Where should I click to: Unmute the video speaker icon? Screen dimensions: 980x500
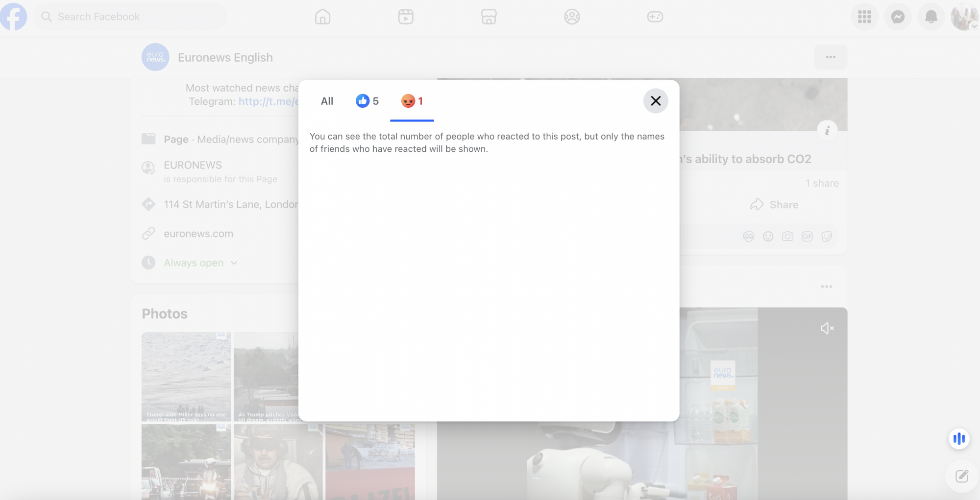click(x=827, y=328)
